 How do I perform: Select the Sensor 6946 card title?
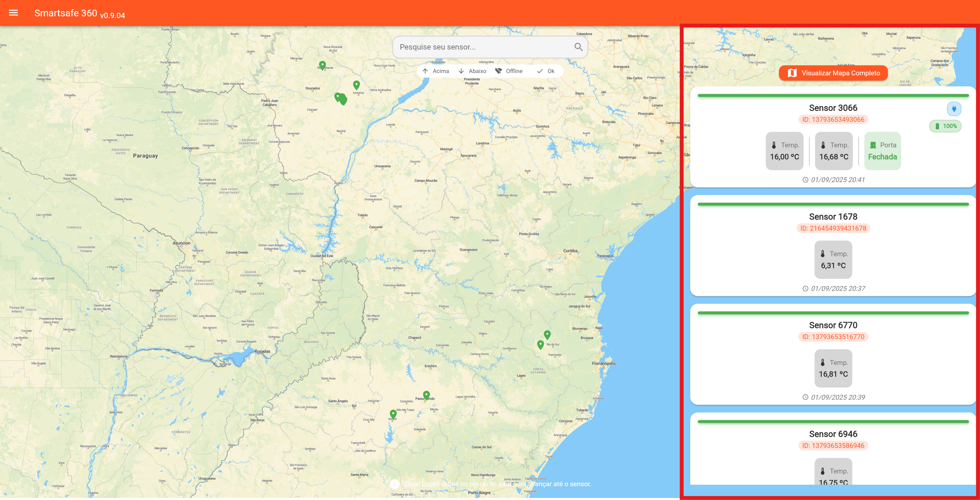[x=833, y=434]
